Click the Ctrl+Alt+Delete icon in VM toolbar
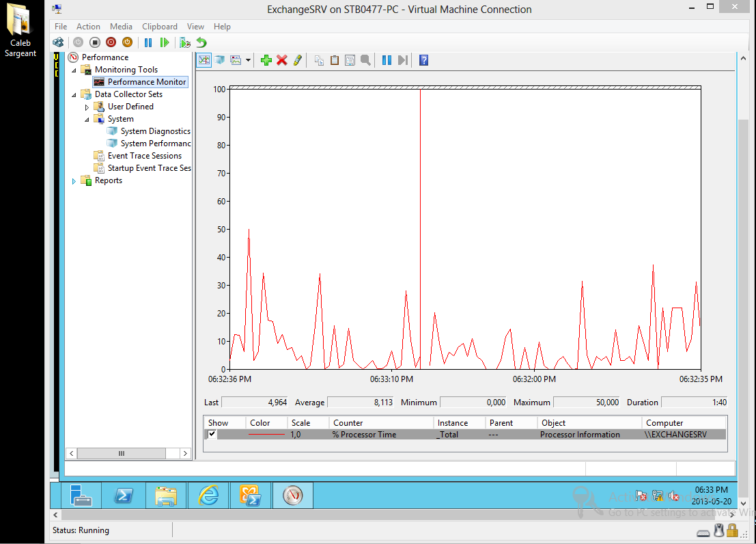The width and height of the screenshot is (756, 544). (x=58, y=42)
